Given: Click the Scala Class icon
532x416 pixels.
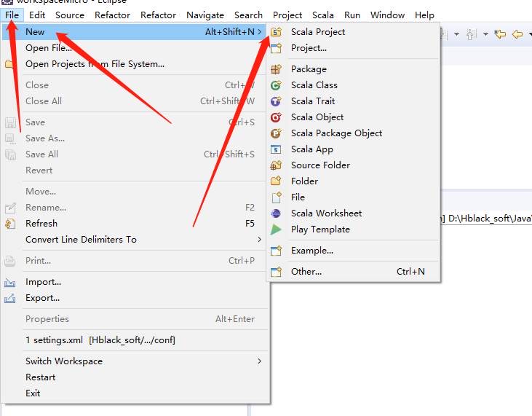Looking at the screenshot, I should click(276, 85).
